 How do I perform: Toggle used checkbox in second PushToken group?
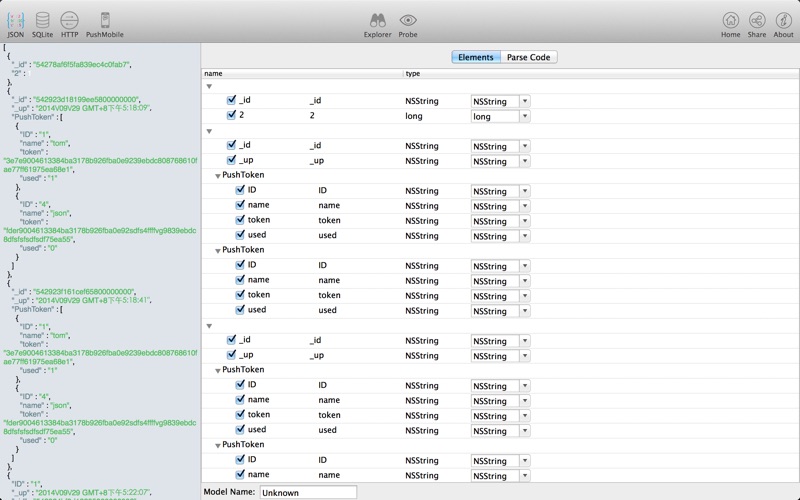(x=240, y=309)
